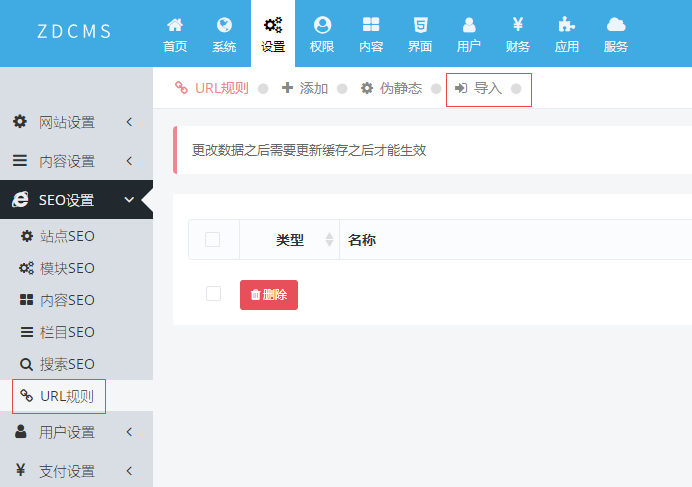Click the person icon beside 用户设置
Viewport: 692px width, 487px height.
pos(21,431)
